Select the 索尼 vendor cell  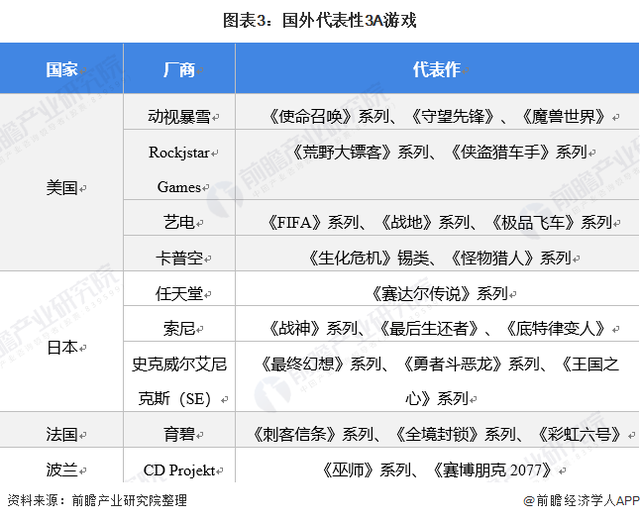(178, 328)
